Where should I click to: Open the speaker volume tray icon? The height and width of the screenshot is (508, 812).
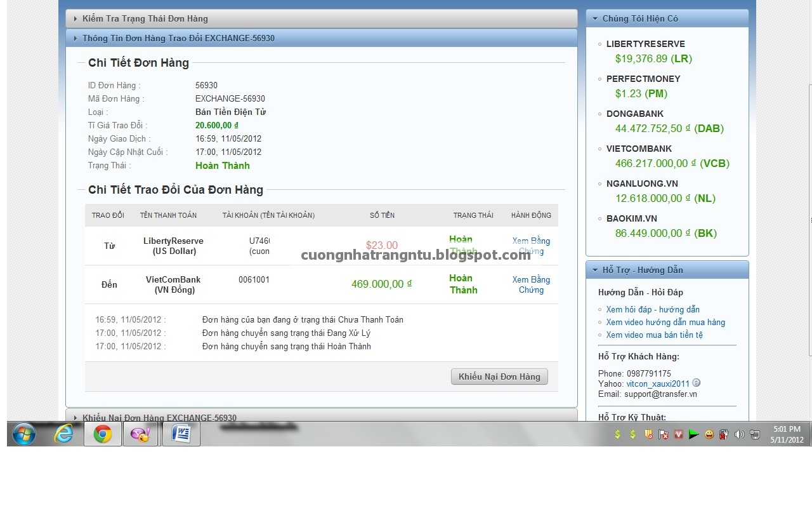point(739,435)
